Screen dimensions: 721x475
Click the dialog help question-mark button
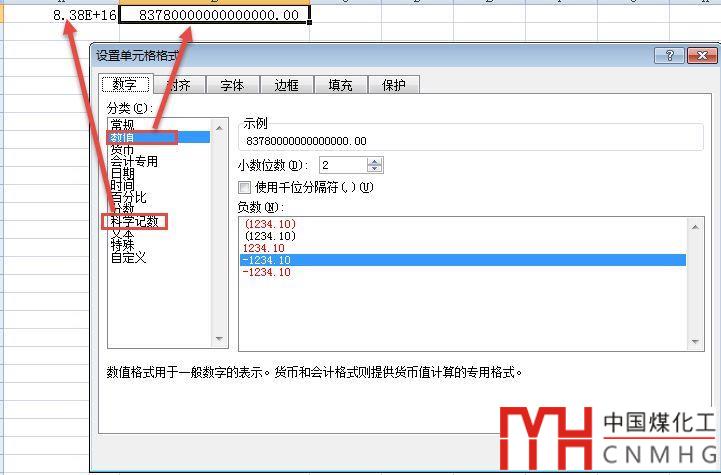pyautogui.click(x=669, y=56)
